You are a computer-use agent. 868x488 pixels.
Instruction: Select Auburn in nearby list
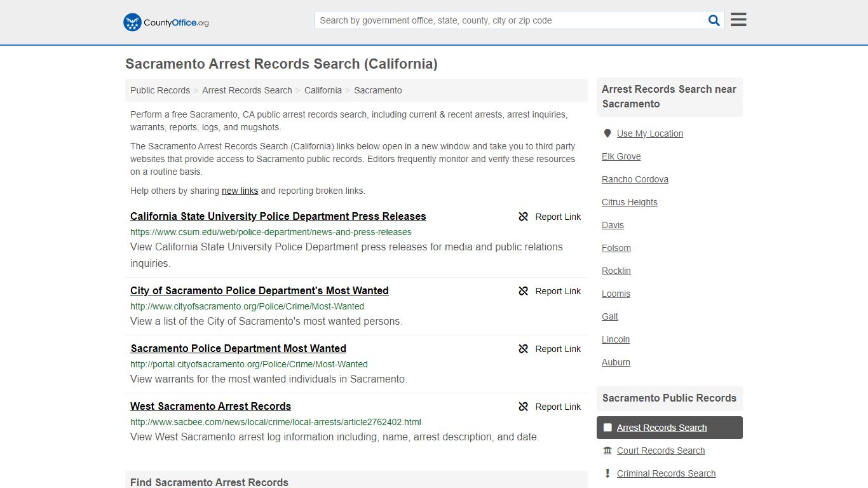coord(616,362)
